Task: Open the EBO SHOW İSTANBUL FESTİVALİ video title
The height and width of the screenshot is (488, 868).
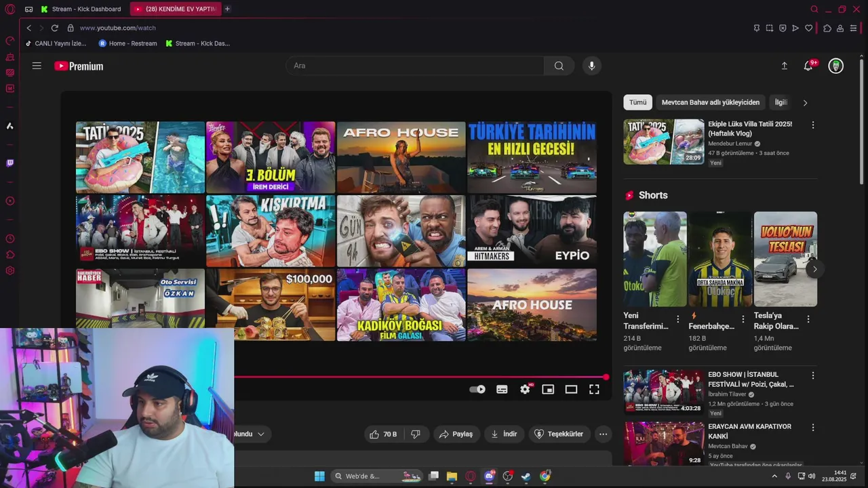Action: point(751,379)
